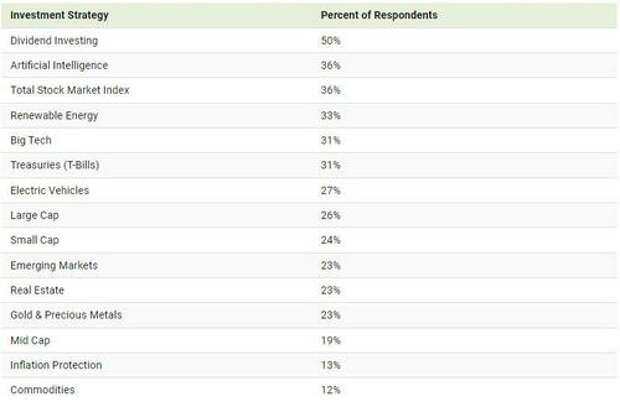Click the 50% value for Dividend Investing
Viewport: 620px width, 407px height.
(x=331, y=41)
